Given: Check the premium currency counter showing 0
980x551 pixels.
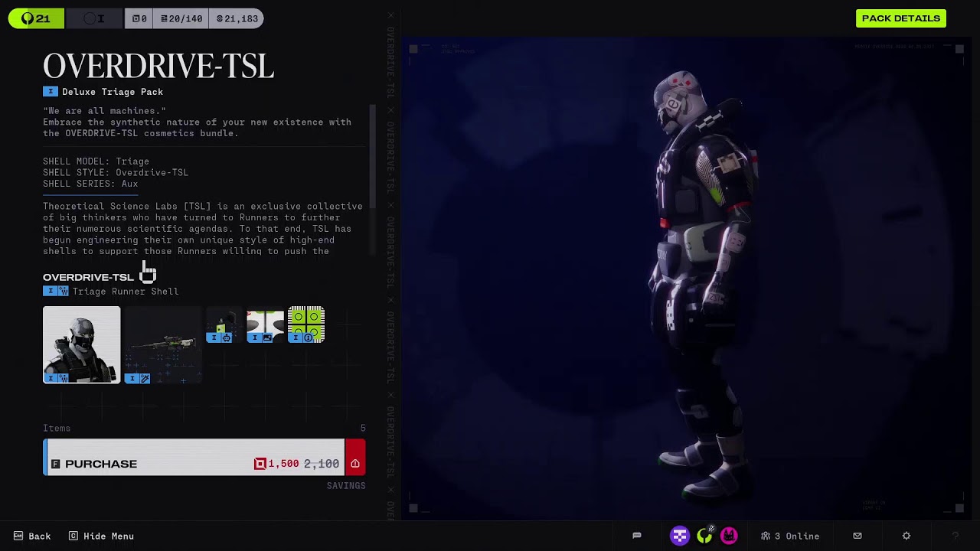Looking at the screenshot, I should 139,18.
